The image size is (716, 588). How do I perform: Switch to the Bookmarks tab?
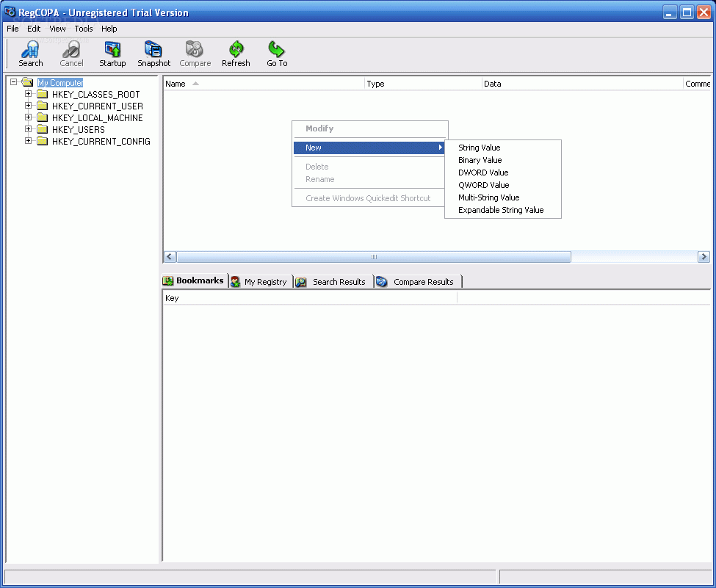(x=195, y=280)
